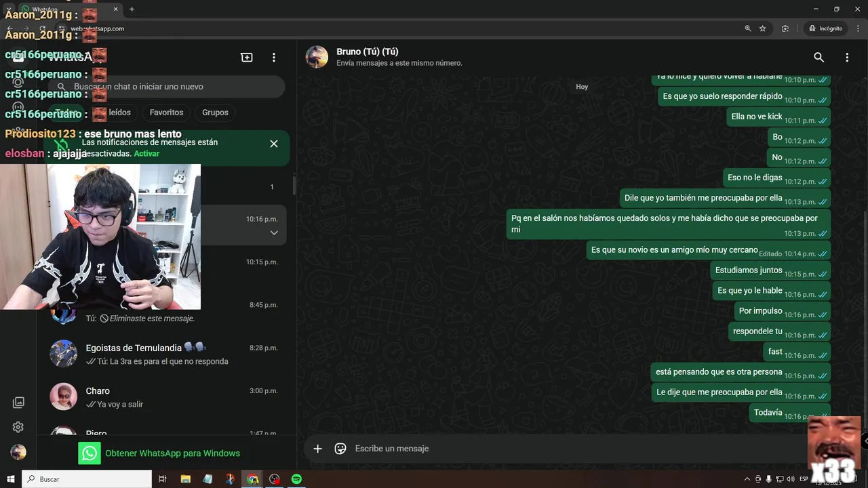Screen dimensions: 868x488
Task: Open the Bruno chat options menu
Action: 847,58
